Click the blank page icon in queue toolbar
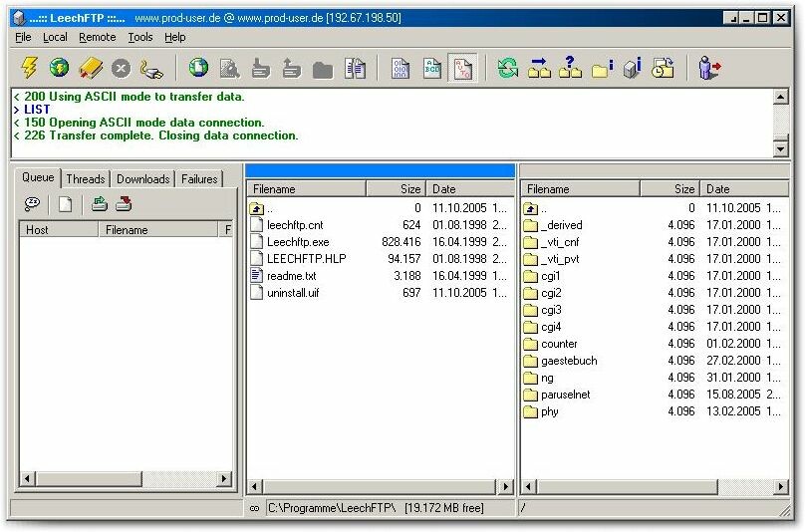805x532 pixels. [65, 204]
